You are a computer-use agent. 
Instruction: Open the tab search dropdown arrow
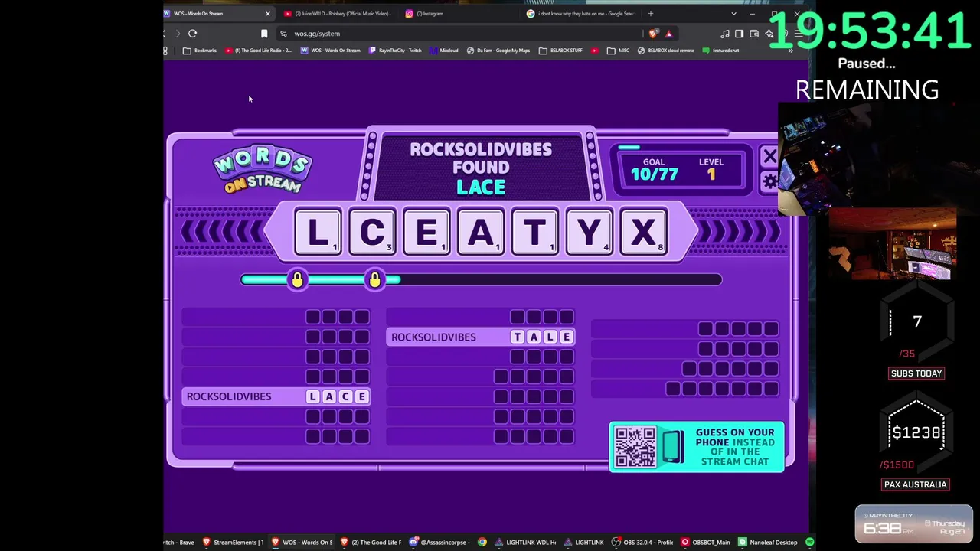click(733, 13)
